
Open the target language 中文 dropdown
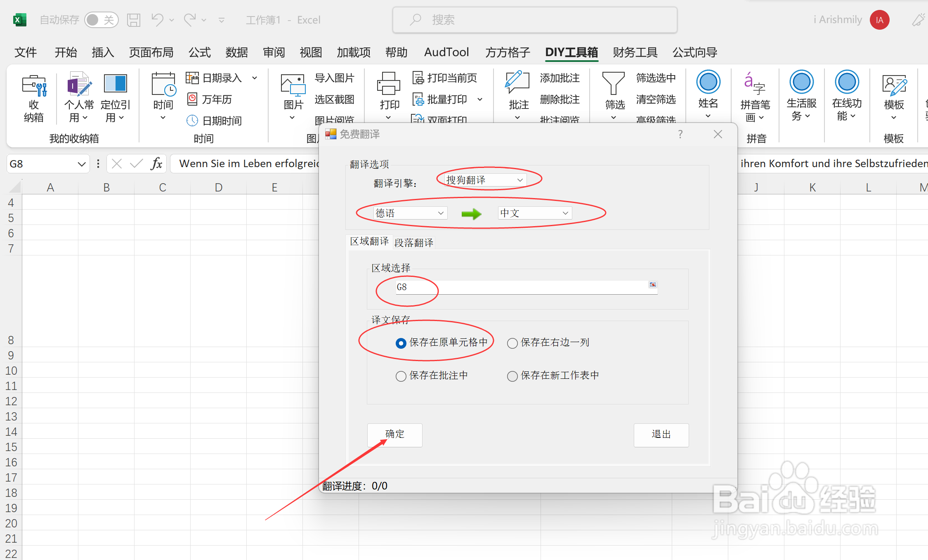[534, 213]
